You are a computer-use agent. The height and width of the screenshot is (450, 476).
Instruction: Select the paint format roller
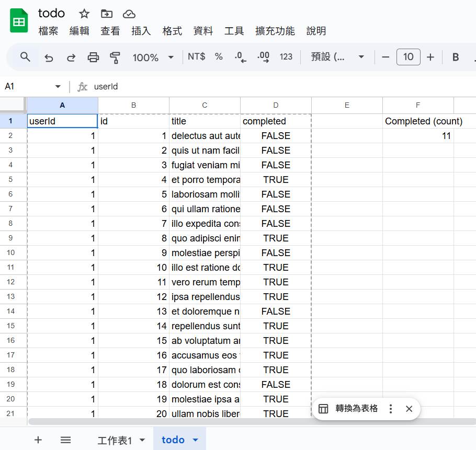115,57
